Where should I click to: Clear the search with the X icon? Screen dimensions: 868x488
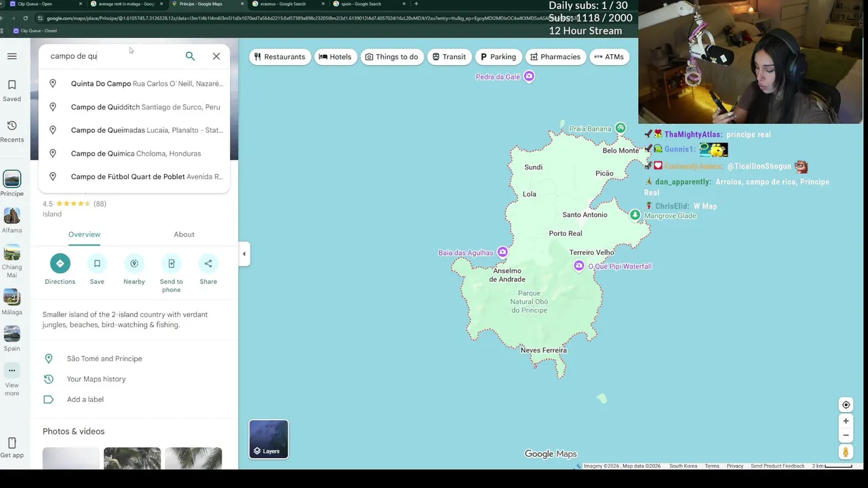(x=216, y=56)
